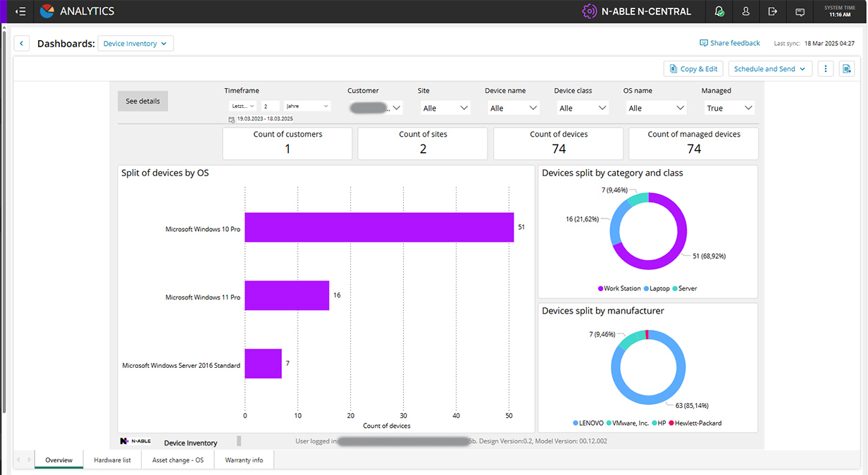The image size is (868, 475).
Task: Open timeframe relative period dropdown
Action: (242, 106)
